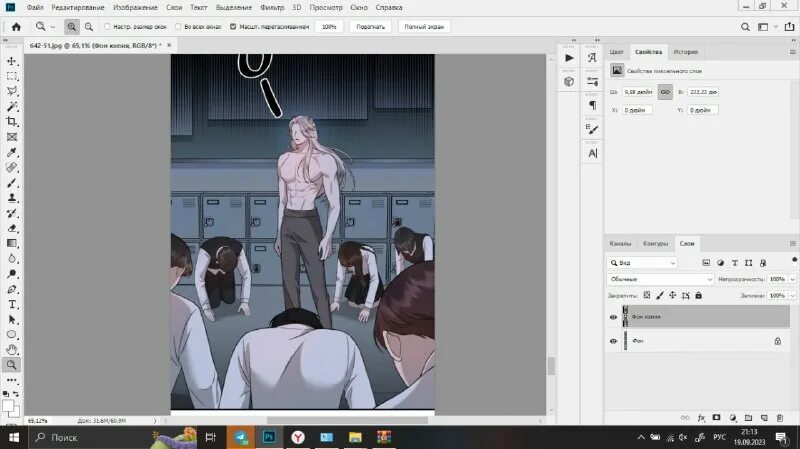This screenshot has height=449, width=800.
Task: Select the Horizontal Type tool
Action: (x=12, y=305)
